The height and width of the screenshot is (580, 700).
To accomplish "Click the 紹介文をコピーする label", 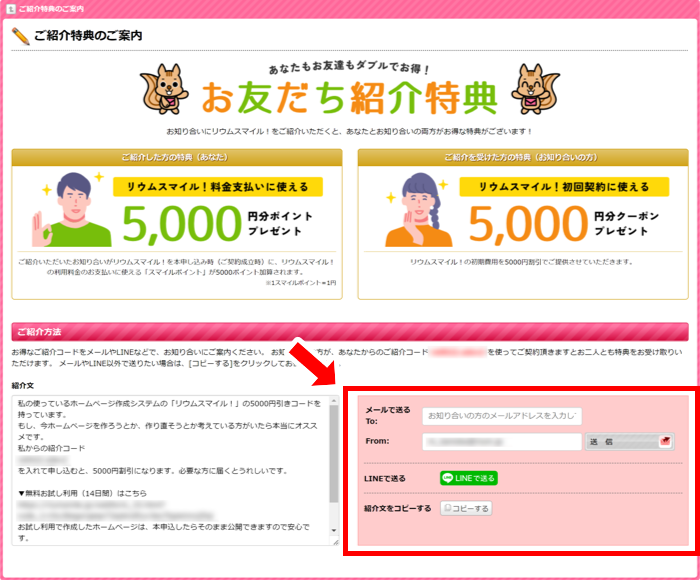I will click(397, 509).
